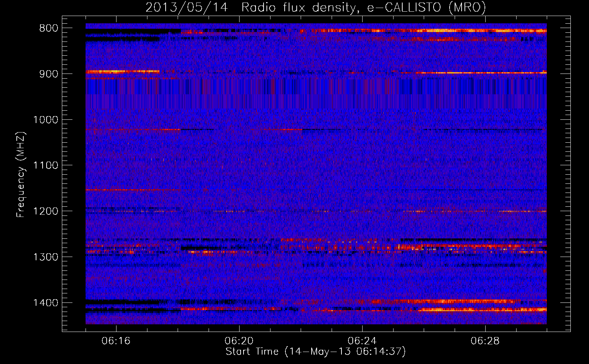Click the 06:16 time tick label
Viewport: 589px width, 364px height.
[x=116, y=341]
